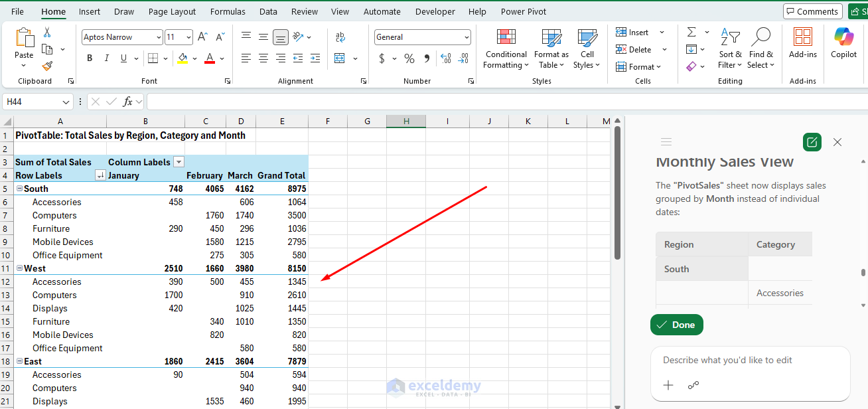Click the Paste clipboard icon
Image resolution: width=868 pixels, height=409 pixels.
tap(24, 39)
